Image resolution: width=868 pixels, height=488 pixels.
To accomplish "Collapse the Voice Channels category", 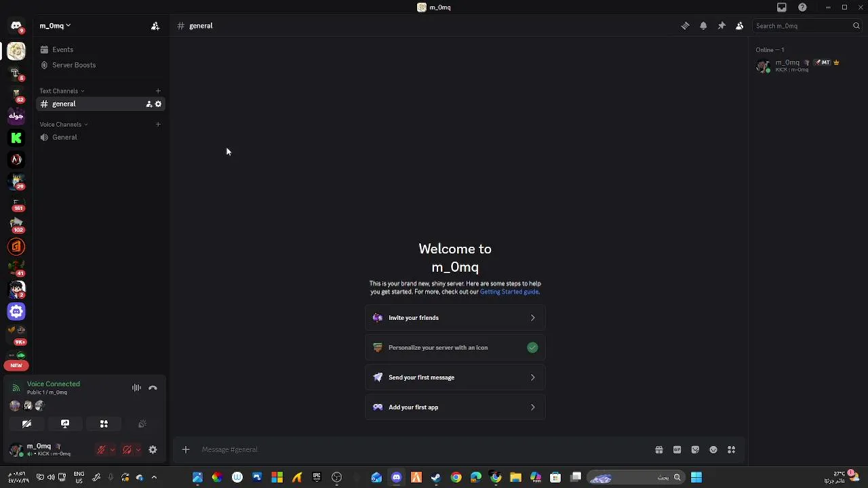I will [64, 124].
